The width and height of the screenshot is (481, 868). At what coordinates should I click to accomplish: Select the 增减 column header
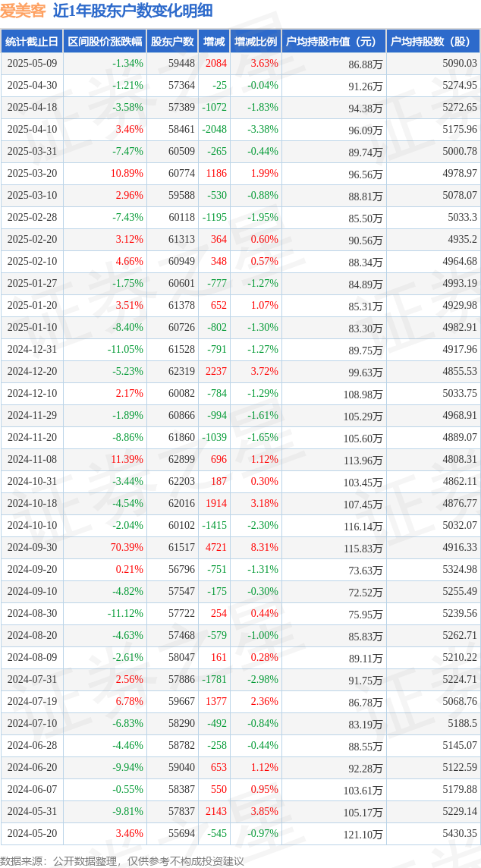click(x=214, y=42)
